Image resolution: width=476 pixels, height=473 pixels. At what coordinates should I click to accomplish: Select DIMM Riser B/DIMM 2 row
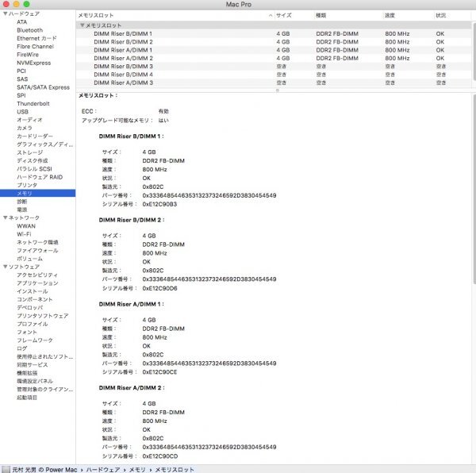pyautogui.click(x=274, y=42)
